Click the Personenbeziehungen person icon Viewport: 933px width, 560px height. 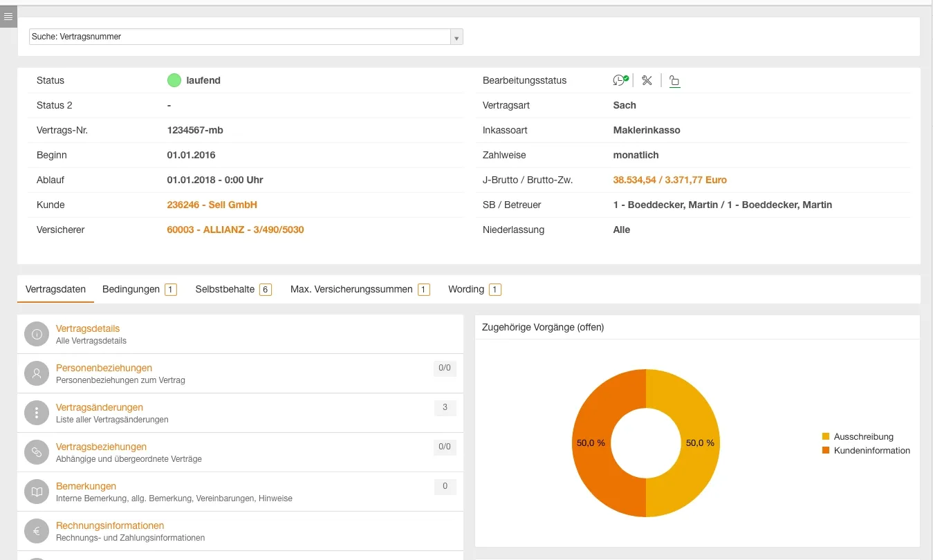coord(37,373)
